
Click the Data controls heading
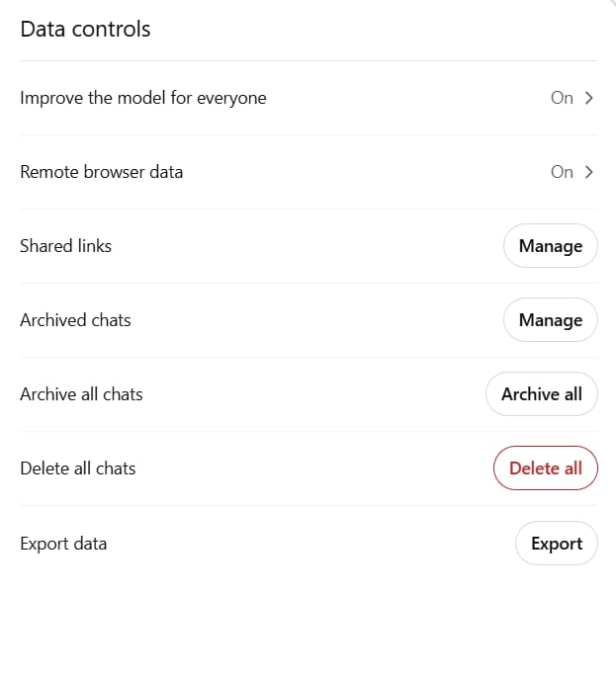click(x=85, y=30)
